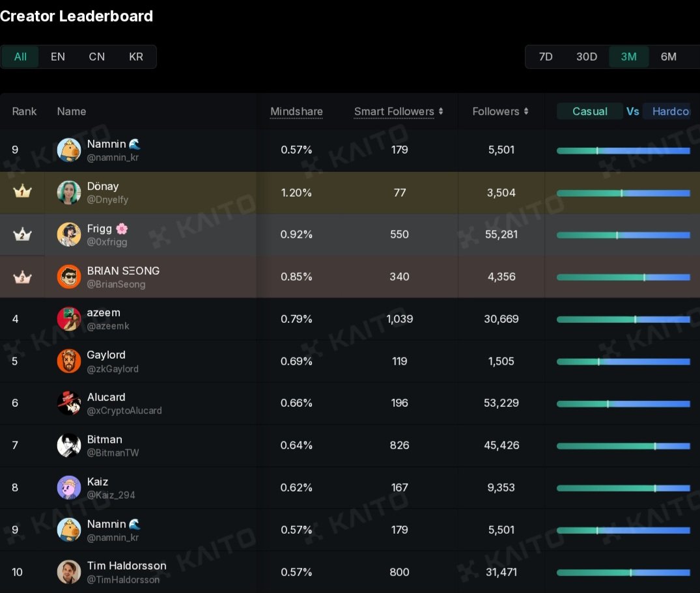Select the All language tab

tap(20, 57)
